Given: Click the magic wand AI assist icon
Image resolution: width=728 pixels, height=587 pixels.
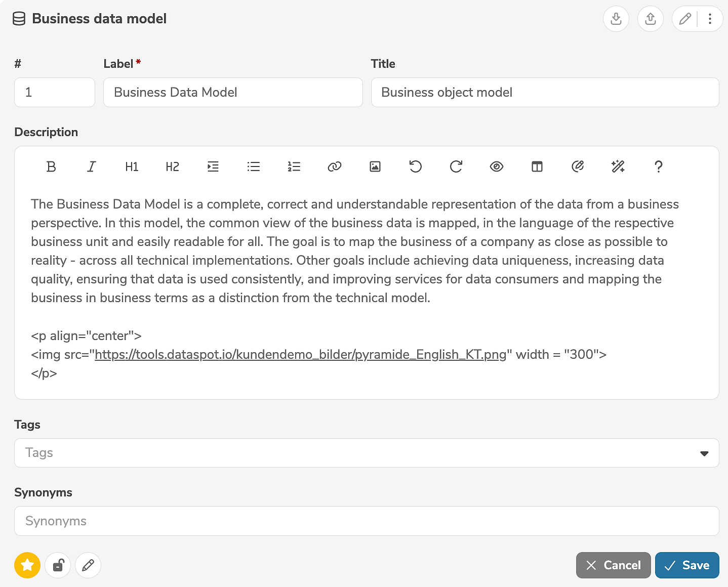Looking at the screenshot, I should [x=618, y=166].
